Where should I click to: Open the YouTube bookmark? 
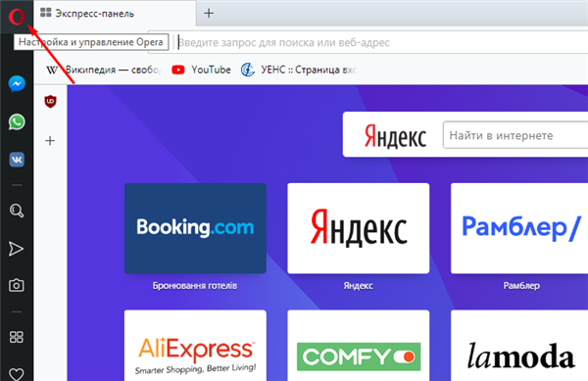(x=201, y=70)
